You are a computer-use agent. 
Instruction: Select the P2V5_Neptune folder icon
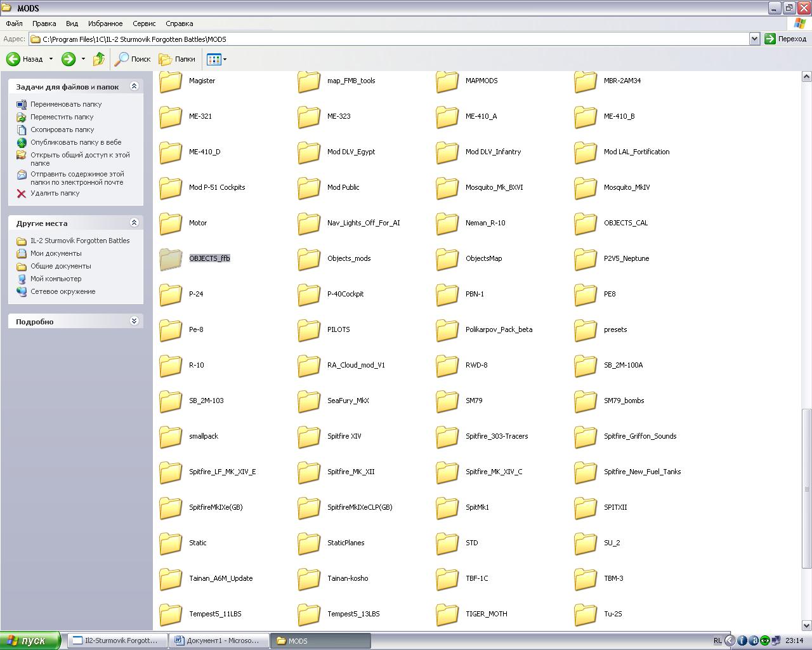point(586,258)
